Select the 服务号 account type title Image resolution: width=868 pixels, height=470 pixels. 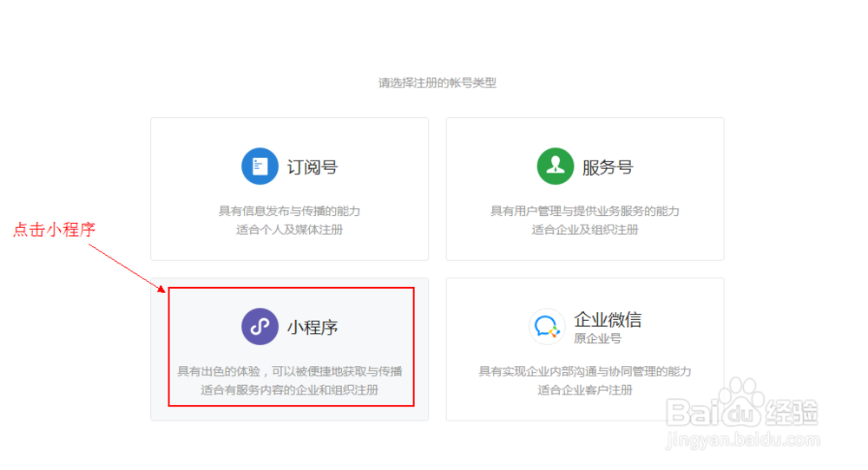point(608,167)
